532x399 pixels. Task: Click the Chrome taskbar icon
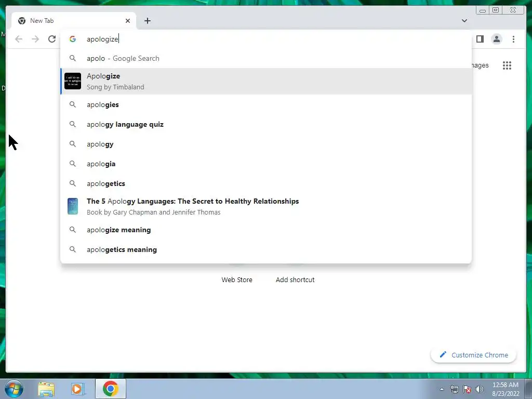(x=110, y=389)
